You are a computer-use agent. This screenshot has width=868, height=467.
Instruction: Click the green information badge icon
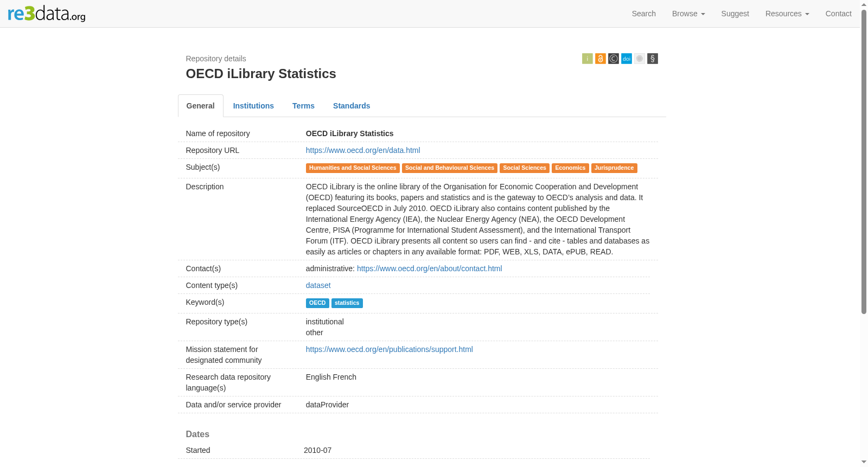coord(588,59)
